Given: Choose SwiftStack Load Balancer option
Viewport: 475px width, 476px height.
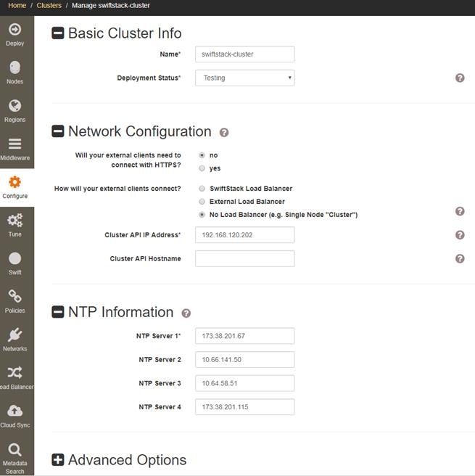Looking at the screenshot, I should (x=202, y=189).
